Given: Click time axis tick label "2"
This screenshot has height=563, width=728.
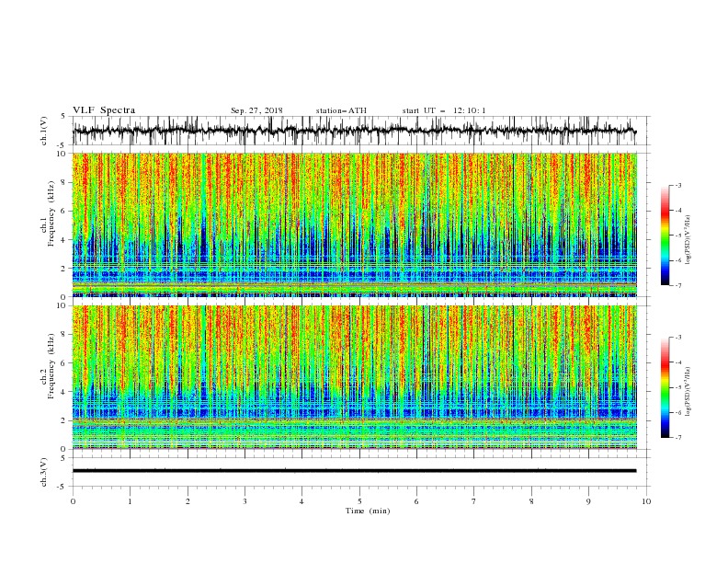Looking at the screenshot, I should click(188, 501).
